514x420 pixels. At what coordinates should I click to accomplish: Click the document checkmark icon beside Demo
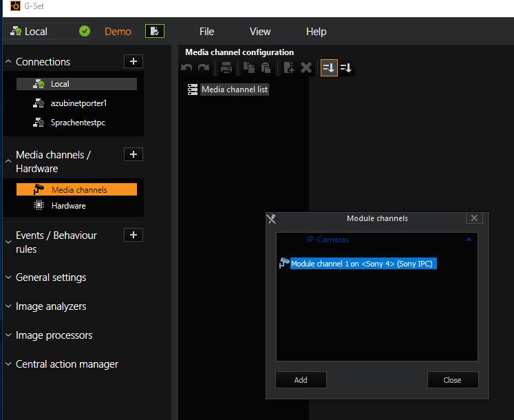pos(155,31)
